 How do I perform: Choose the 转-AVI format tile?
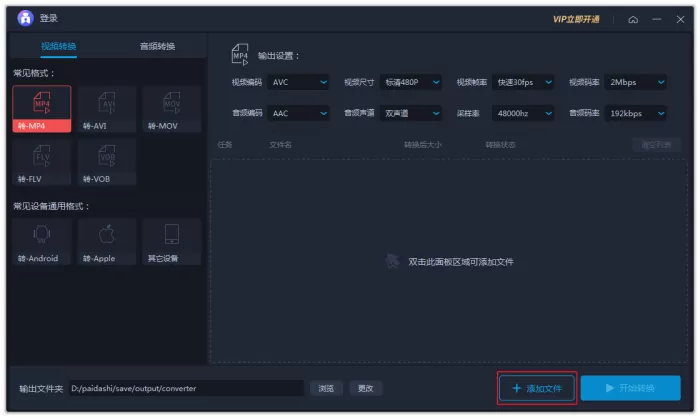pos(107,109)
